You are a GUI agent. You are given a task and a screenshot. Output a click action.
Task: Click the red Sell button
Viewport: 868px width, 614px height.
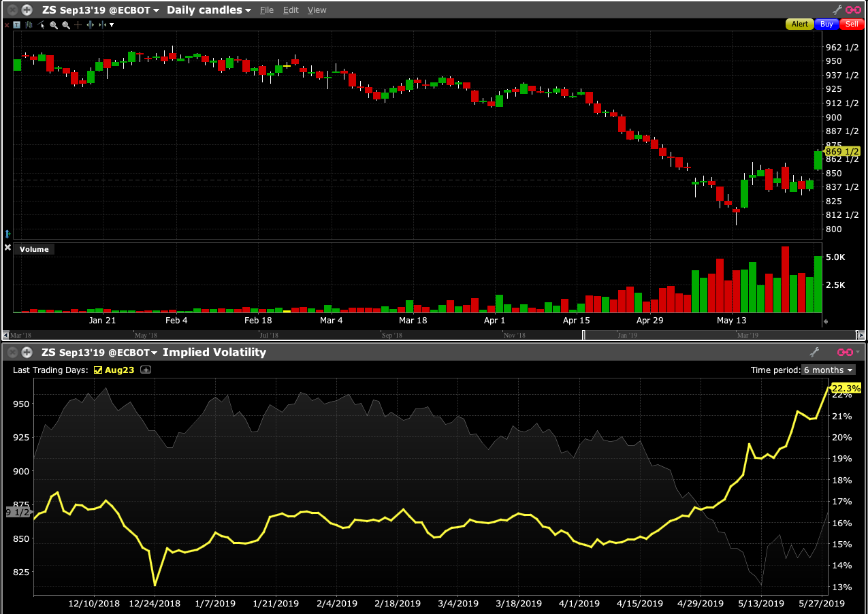coord(852,24)
